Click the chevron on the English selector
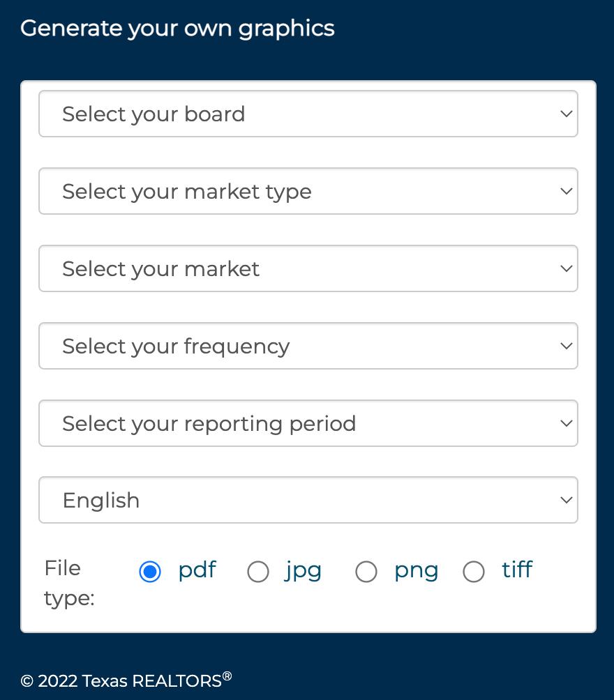 (566, 500)
